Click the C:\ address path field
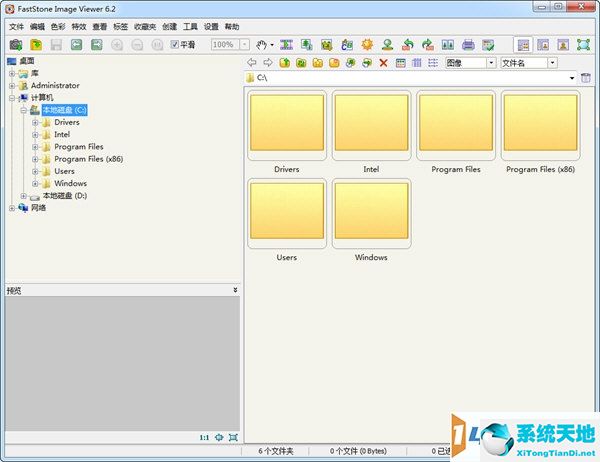Viewport: 600px width, 462px height. (x=411, y=78)
